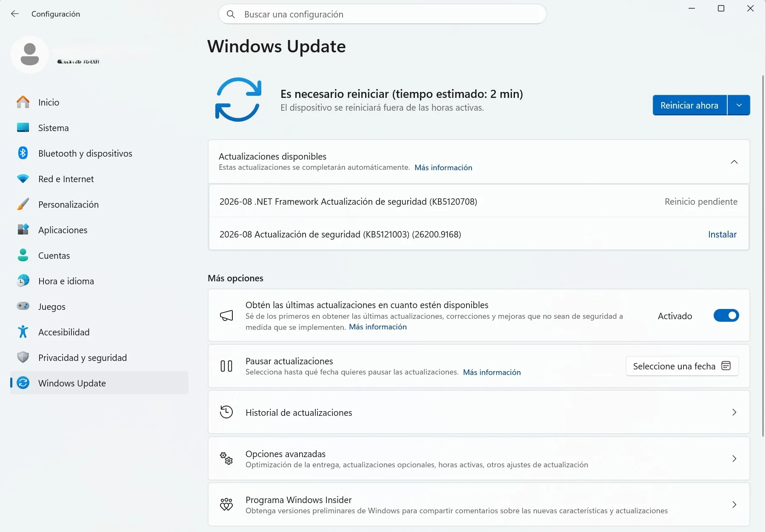Viewport: 766px width, 532px height.
Task: Click the KB5121003 security update name
Action: pyautogui.click(x=340, y=234)
